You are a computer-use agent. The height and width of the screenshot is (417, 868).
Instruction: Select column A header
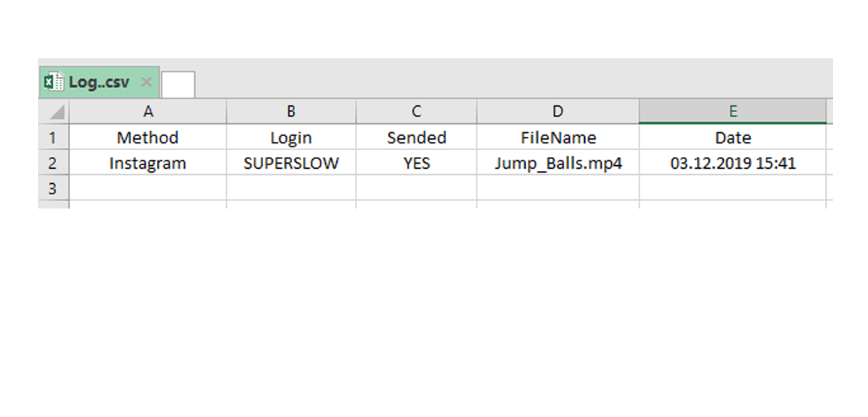148,111
